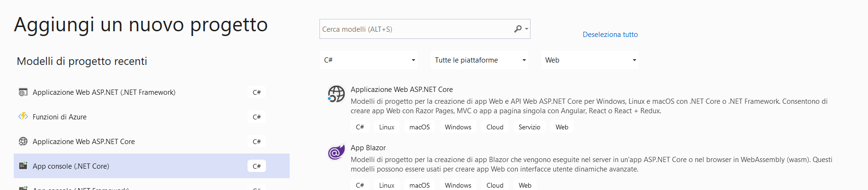Click the Funzioni di Azure lightning icon
The image size is (868, 190).
coord(23,117)
